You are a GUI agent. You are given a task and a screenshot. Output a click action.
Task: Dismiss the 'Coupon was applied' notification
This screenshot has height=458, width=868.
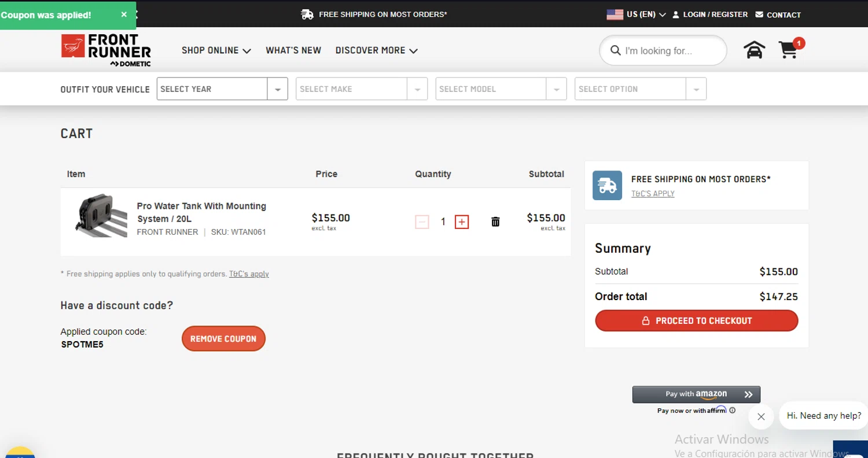click(x=124, y=15)
